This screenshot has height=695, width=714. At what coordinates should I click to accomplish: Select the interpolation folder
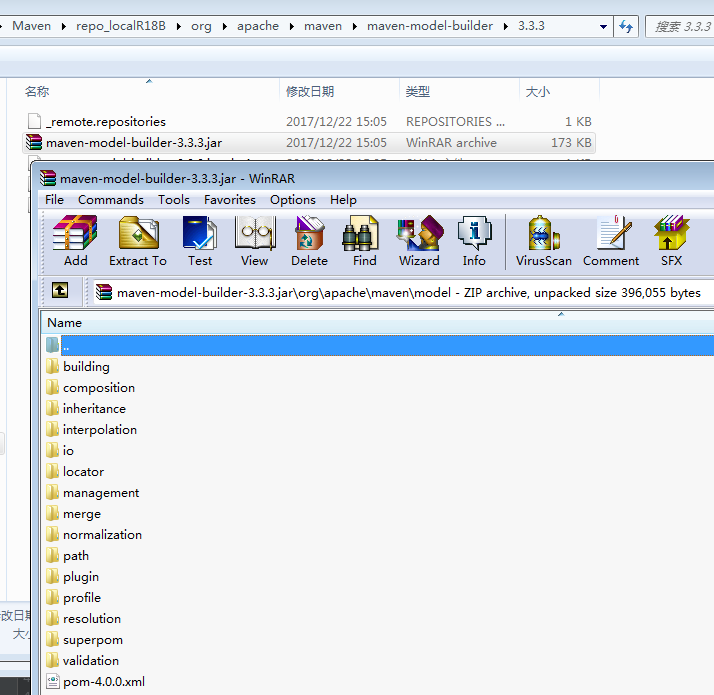point(100,429)
